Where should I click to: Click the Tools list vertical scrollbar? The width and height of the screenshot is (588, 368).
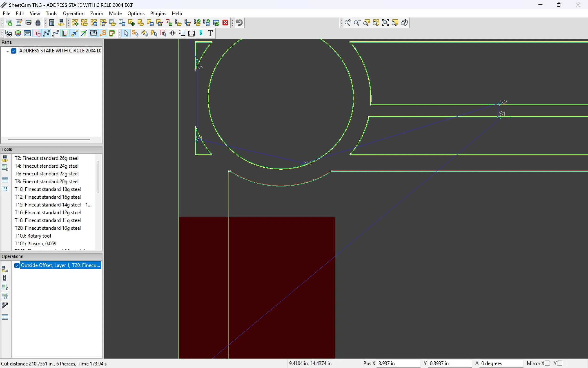(98, 177)
